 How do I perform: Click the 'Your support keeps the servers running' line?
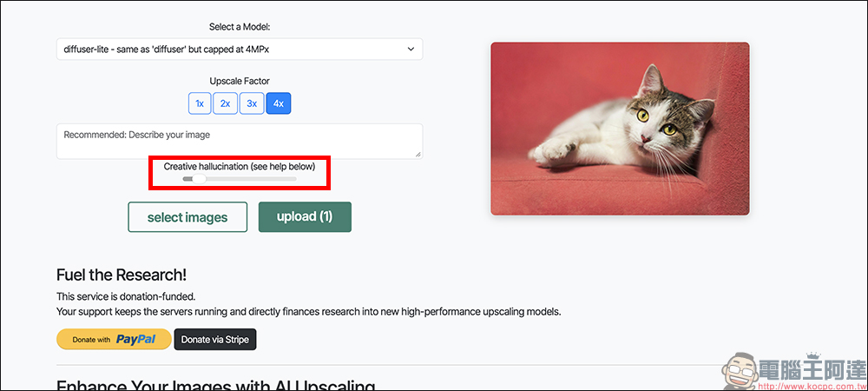(x=308, y=312)
